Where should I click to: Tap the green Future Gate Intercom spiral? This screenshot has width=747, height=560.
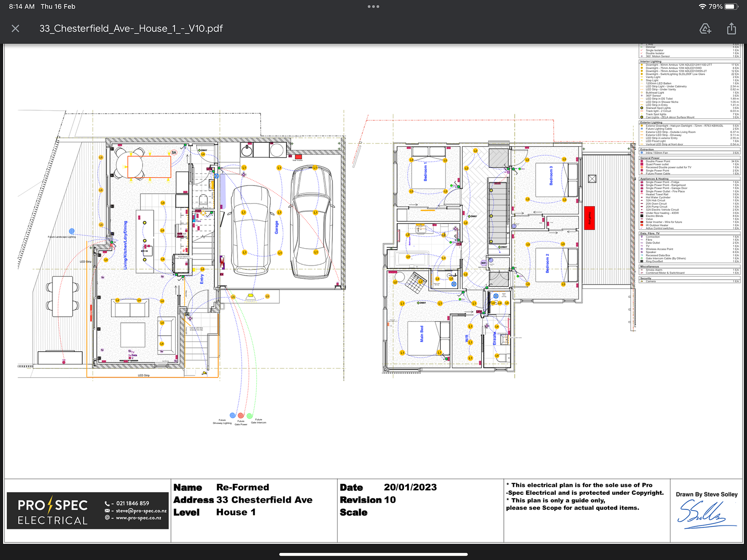[x=249, y=416]
